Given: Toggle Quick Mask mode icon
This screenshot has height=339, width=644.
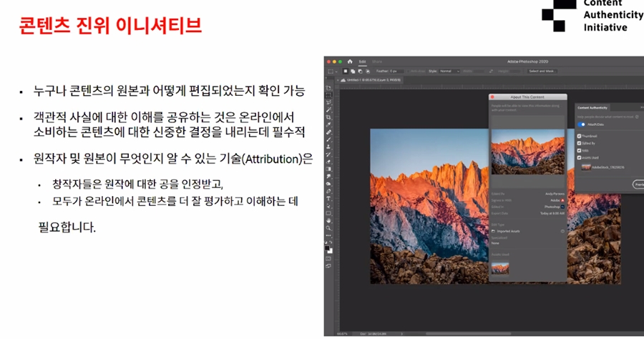Looking at the screenshot, I should (x=328, y=259).
